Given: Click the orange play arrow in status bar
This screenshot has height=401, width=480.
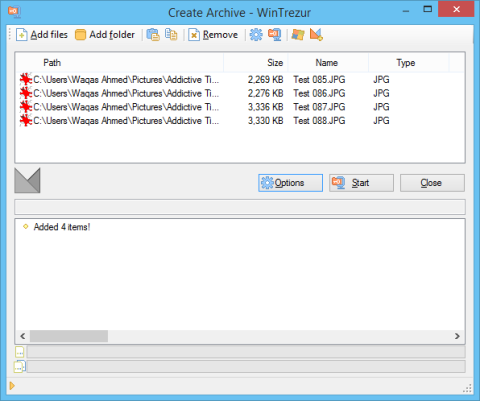Looking at the screenshot, I should pos(12,386).
